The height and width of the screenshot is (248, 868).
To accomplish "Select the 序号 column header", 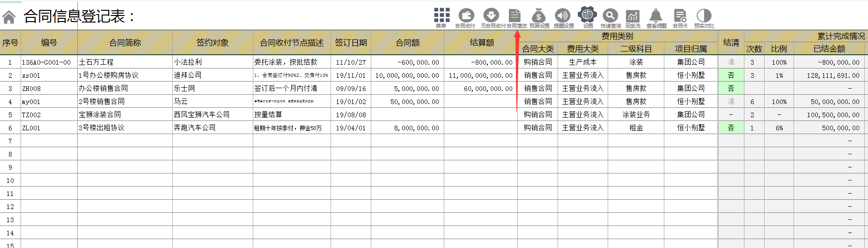I will (x=10, y=43).
